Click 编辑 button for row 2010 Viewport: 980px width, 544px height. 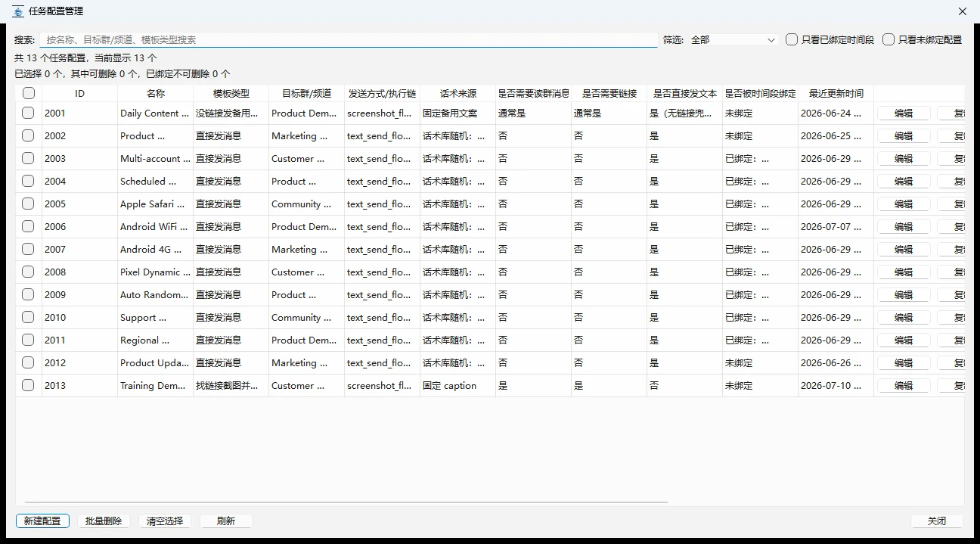coord(904,317)
